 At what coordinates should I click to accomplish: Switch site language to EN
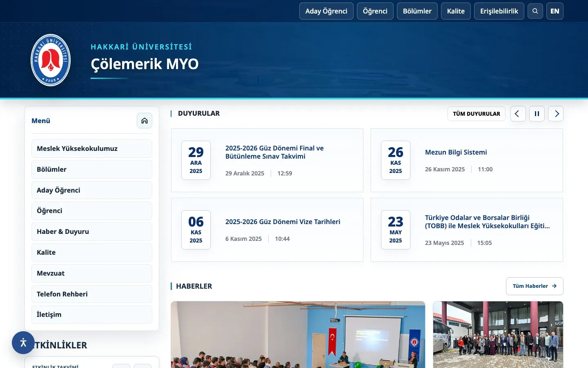coord(555,11)
